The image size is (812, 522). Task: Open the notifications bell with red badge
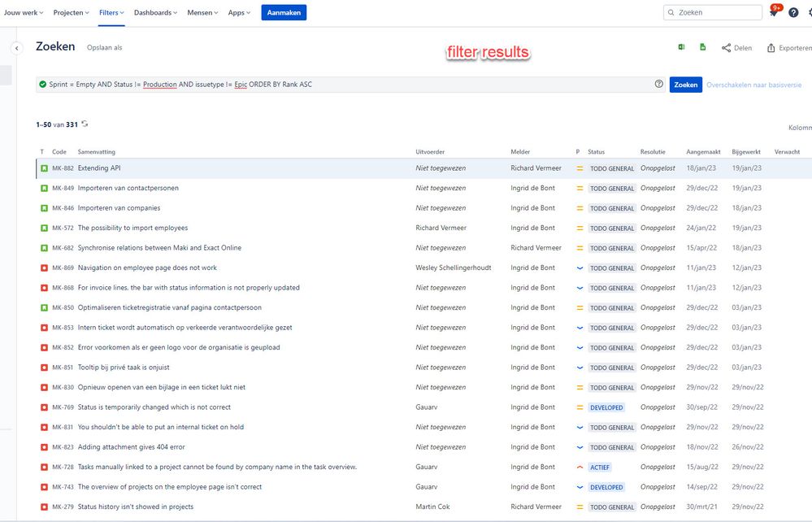773,12
